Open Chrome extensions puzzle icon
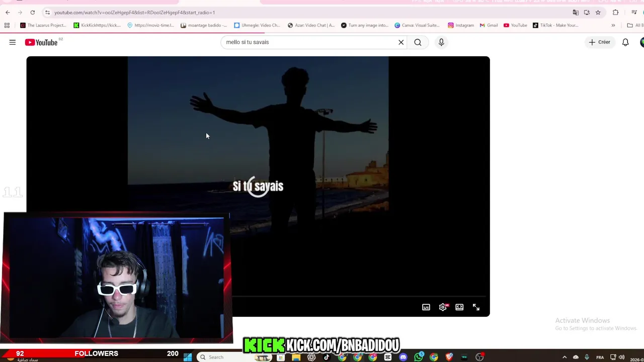The image size is (644, 362). tap(615, 12)
